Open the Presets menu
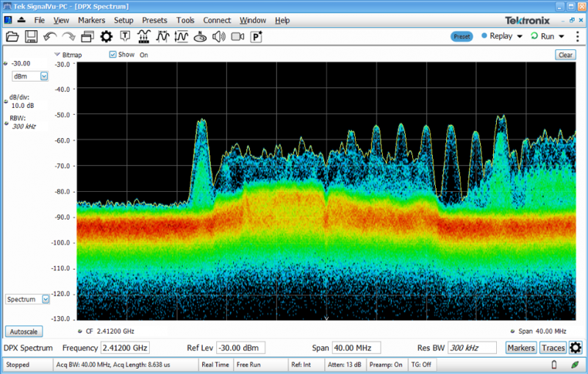 (154, 20)
